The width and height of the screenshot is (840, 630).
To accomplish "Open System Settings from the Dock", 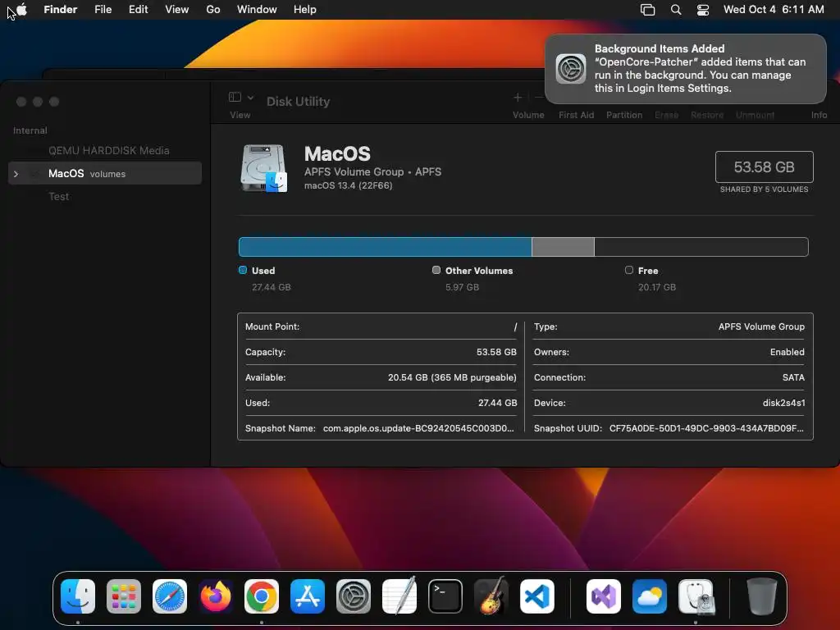I will pos(354,596).
